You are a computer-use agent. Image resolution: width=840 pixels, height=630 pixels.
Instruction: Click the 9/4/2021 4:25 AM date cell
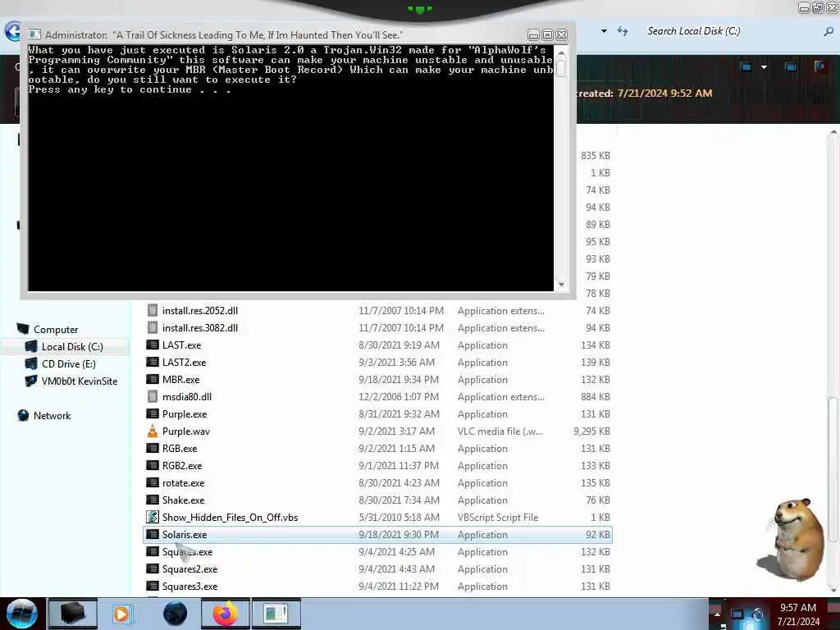(x=396, y=552)
